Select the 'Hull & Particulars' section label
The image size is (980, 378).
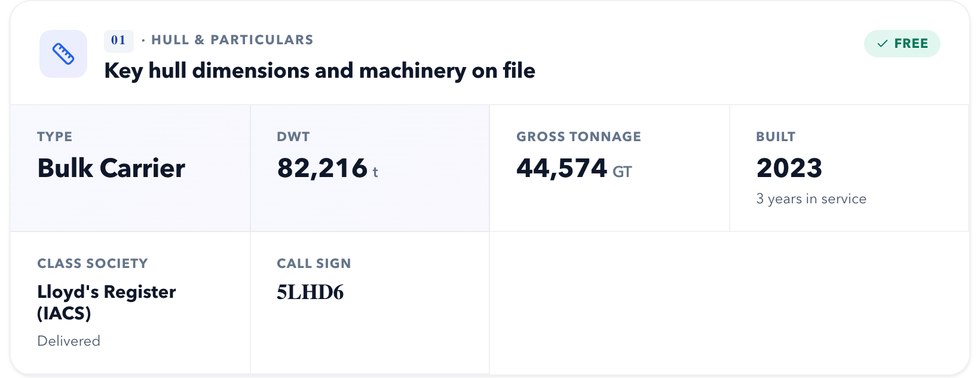point(232,40)
